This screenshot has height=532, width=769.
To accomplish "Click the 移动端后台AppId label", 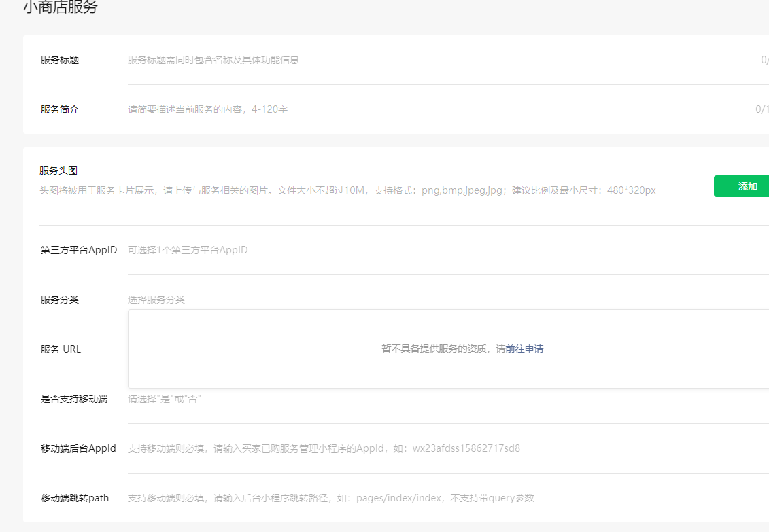I will pyautogui.click(x=78, y=448).
